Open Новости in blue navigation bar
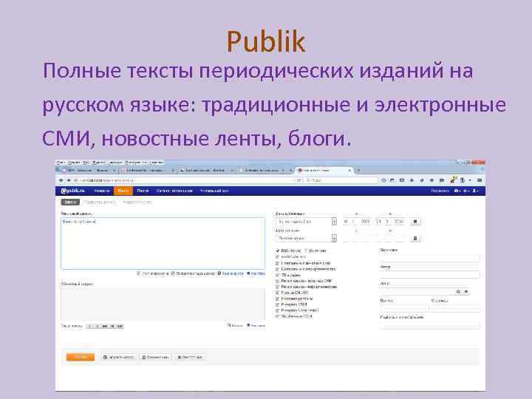 pyautogui.click(x=102, y=191)
